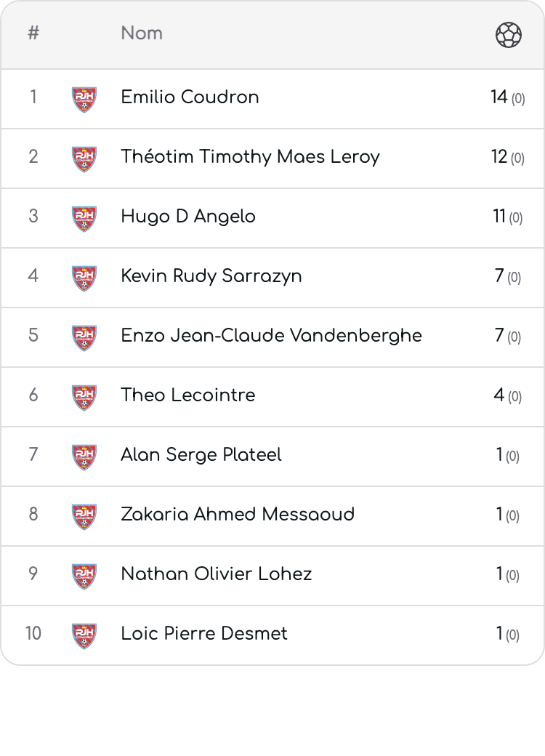The width and height of the screenshot is (545, 756).
Task: Click club crest beside Théotim Timothy Maes Leroy
Action: [84, 159]
